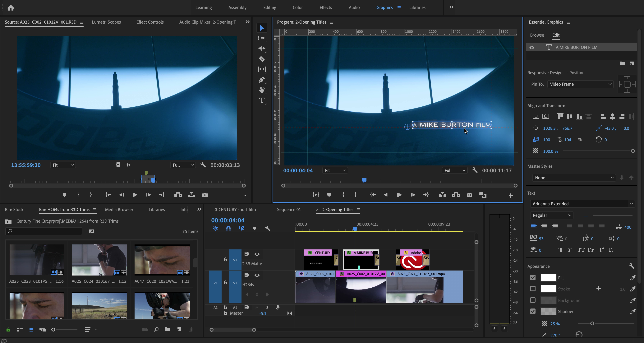Open the Fill color swatch

click(549, 277)
